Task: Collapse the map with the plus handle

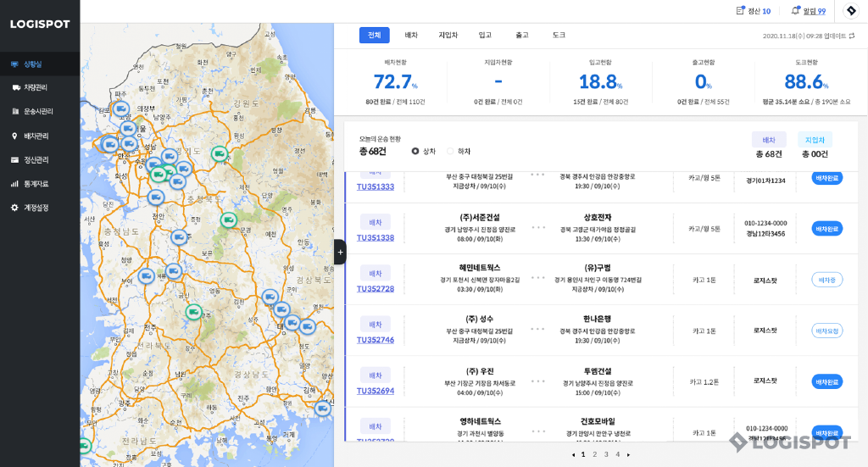Action: 340,252
